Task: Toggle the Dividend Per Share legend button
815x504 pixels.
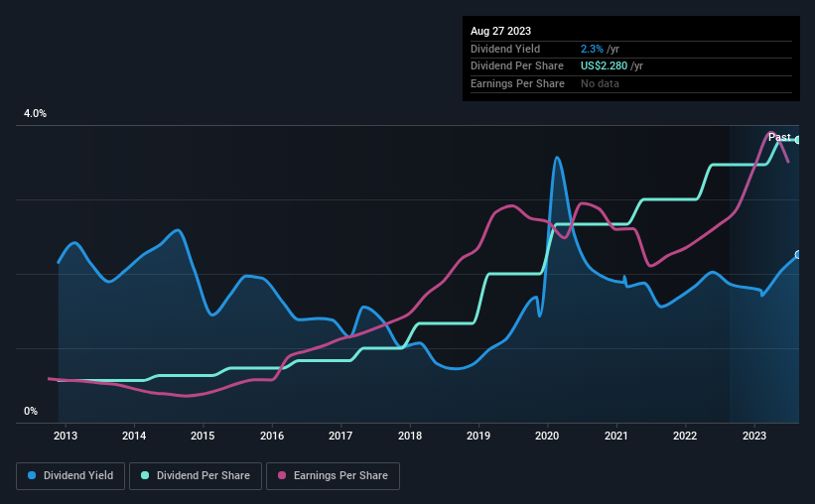Action: click(196, 476)
